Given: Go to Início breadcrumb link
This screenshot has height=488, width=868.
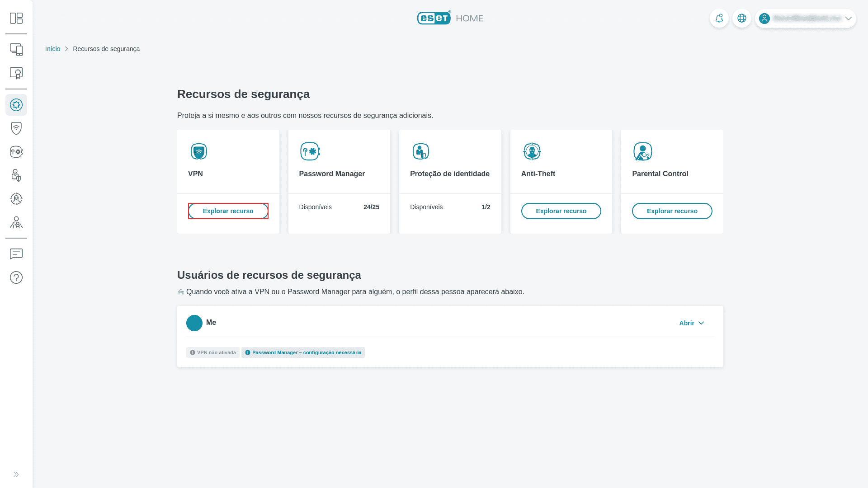Looking at the screenshot, I should (x=52, y=49).
